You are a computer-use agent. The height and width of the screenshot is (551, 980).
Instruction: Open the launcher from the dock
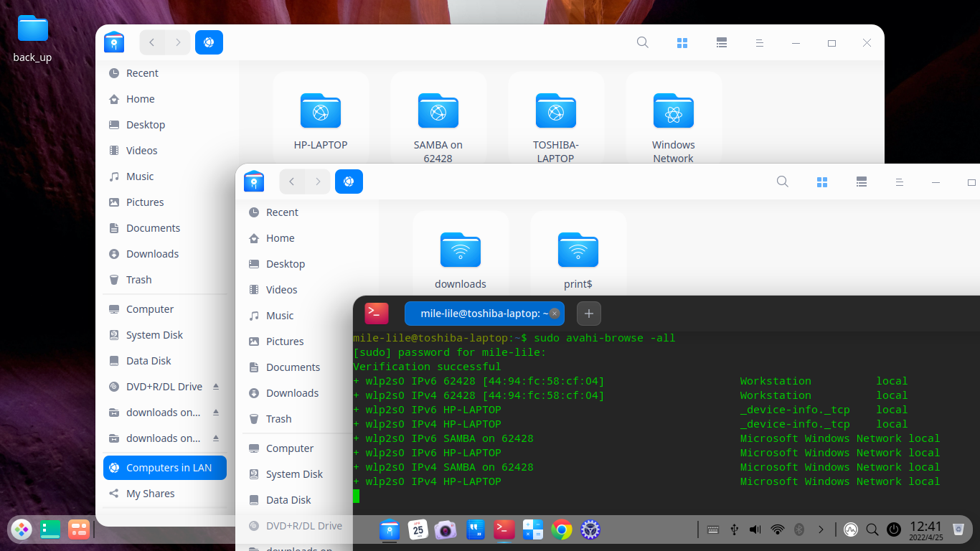tap(22, 529)
